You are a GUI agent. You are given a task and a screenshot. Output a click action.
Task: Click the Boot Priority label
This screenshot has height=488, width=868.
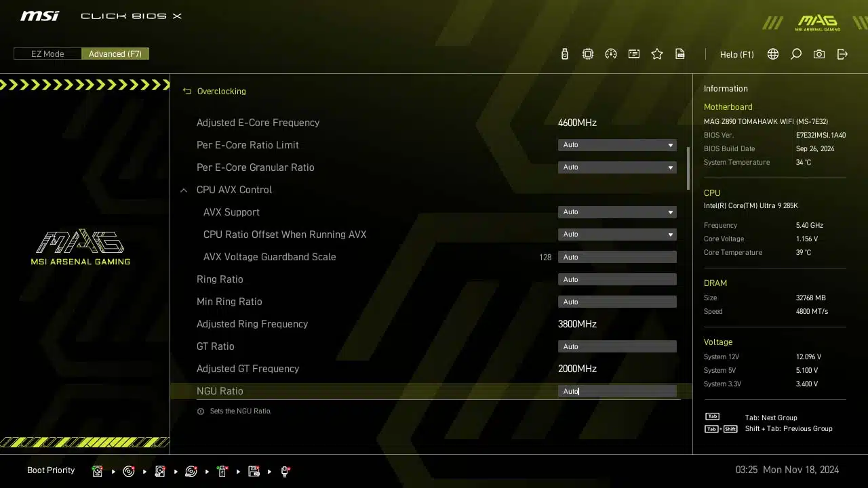[51, 470]
